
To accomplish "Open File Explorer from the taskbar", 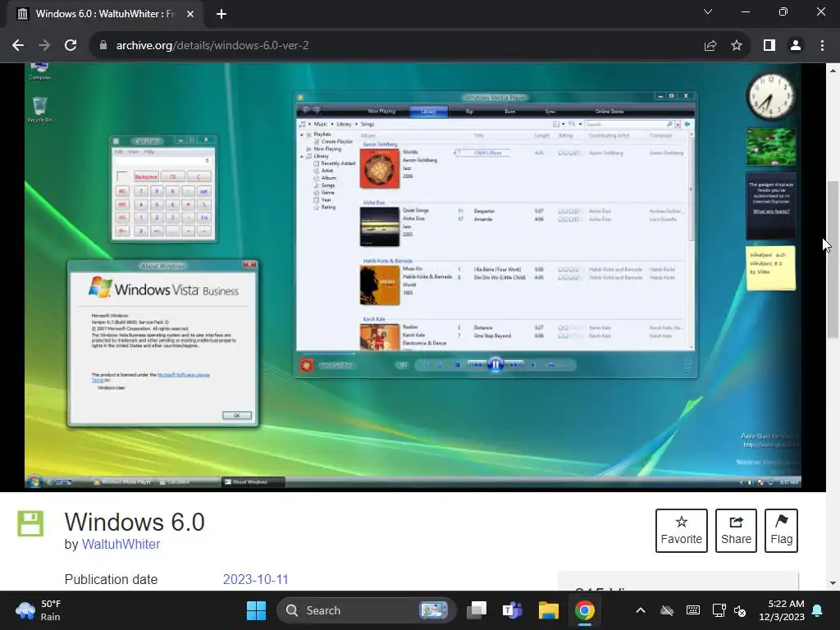I will coord(549,610).
